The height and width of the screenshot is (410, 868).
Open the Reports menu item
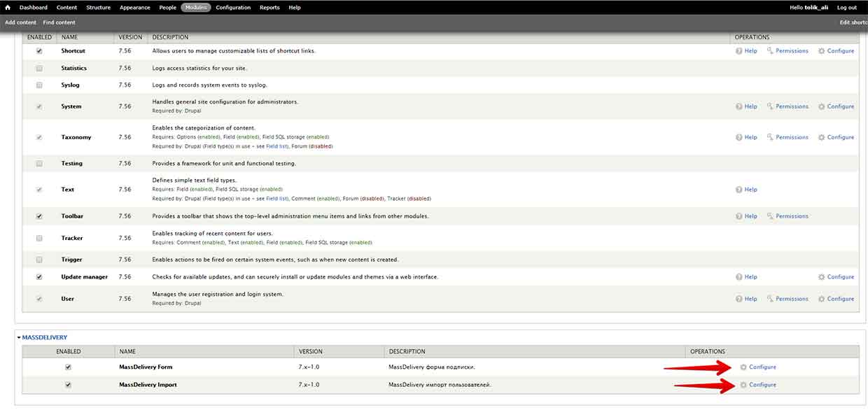[x=269, y=8]
